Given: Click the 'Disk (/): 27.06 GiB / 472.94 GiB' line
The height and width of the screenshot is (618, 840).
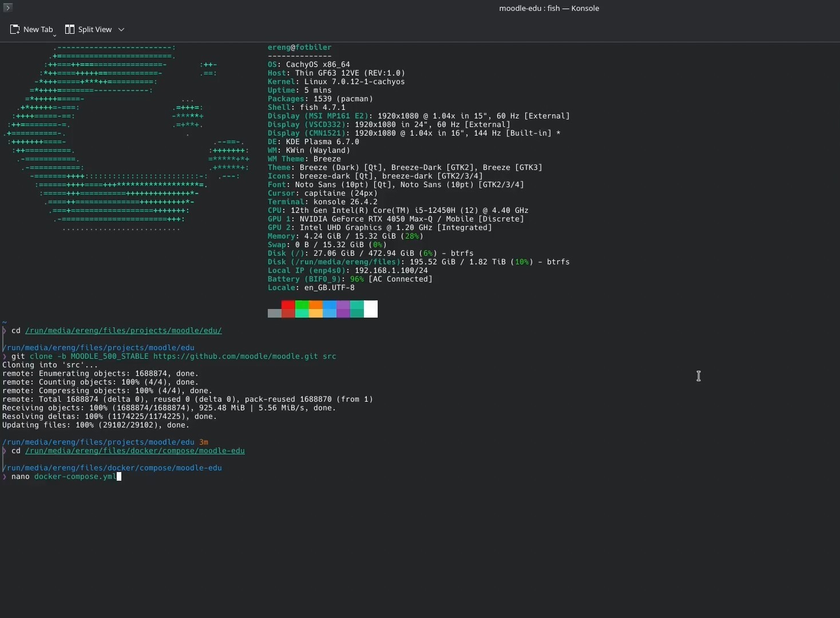Looking at the screenshot, I should point(371,253).
